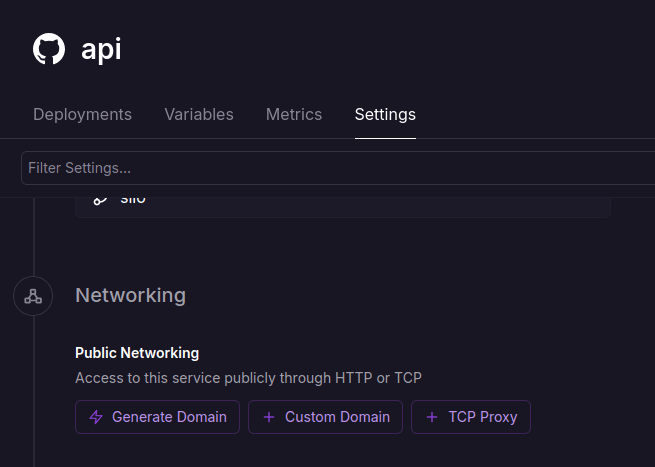Open the Metrics tab
The image size is (655, 467).
[x=294, y=114]
